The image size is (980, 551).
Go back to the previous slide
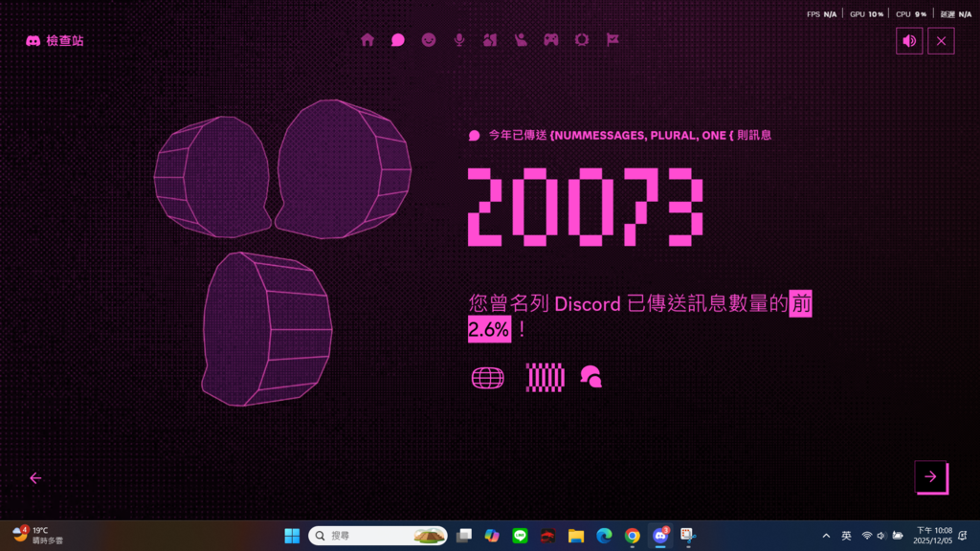click(x=35, y=478)
